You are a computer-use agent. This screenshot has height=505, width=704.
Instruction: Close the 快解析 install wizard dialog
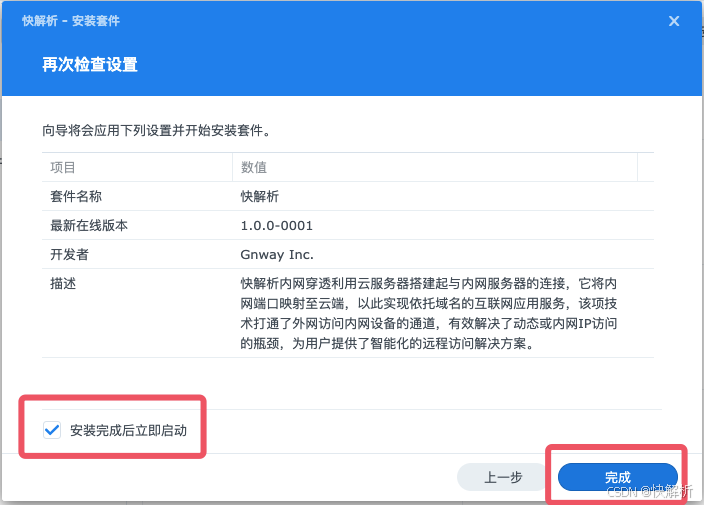pos(673,21)
